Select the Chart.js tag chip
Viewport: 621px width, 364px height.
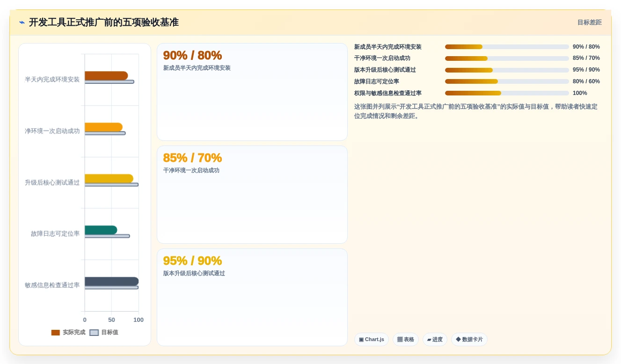372,340
